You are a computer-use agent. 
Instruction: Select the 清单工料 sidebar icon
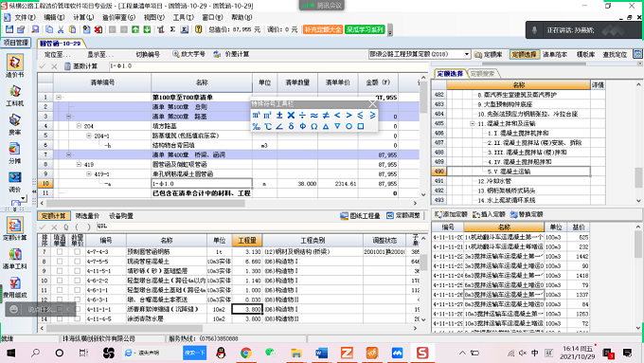[x=15, y=258]
